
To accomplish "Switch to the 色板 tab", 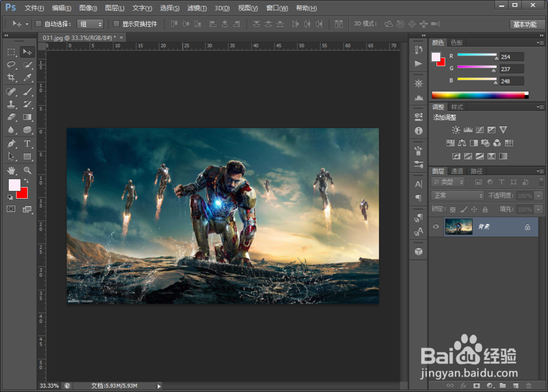I will pyautogui.click(x=456, y=43).
